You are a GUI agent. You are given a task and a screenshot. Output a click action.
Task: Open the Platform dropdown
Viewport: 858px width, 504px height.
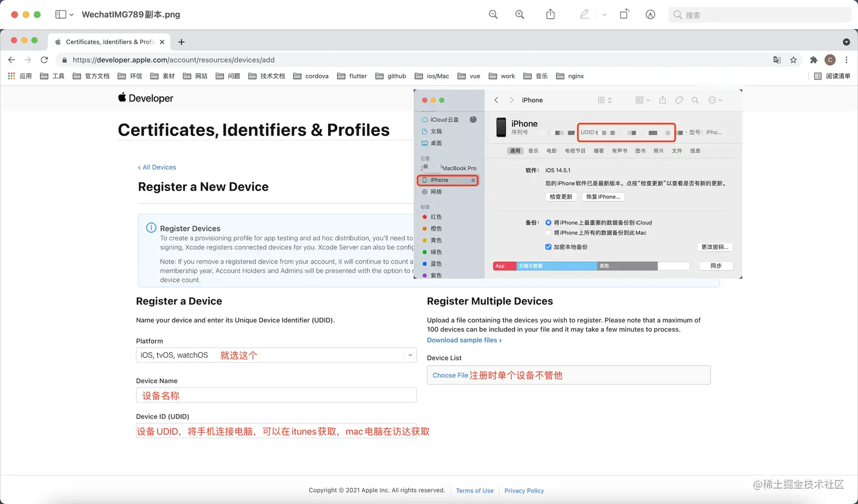[x=276, y=355]
